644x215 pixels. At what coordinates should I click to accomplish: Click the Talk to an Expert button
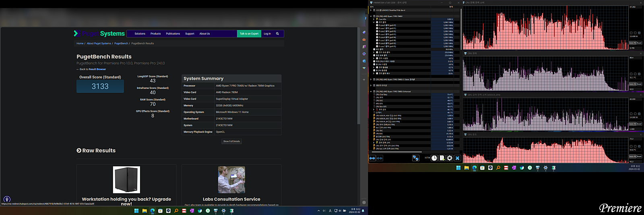(x=249, y=34)
